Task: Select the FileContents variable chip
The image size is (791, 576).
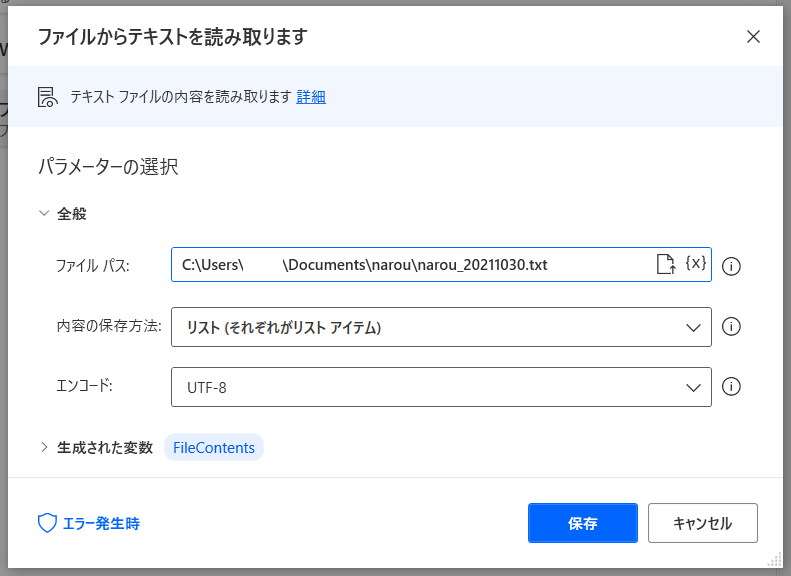Action: point(214,447)
